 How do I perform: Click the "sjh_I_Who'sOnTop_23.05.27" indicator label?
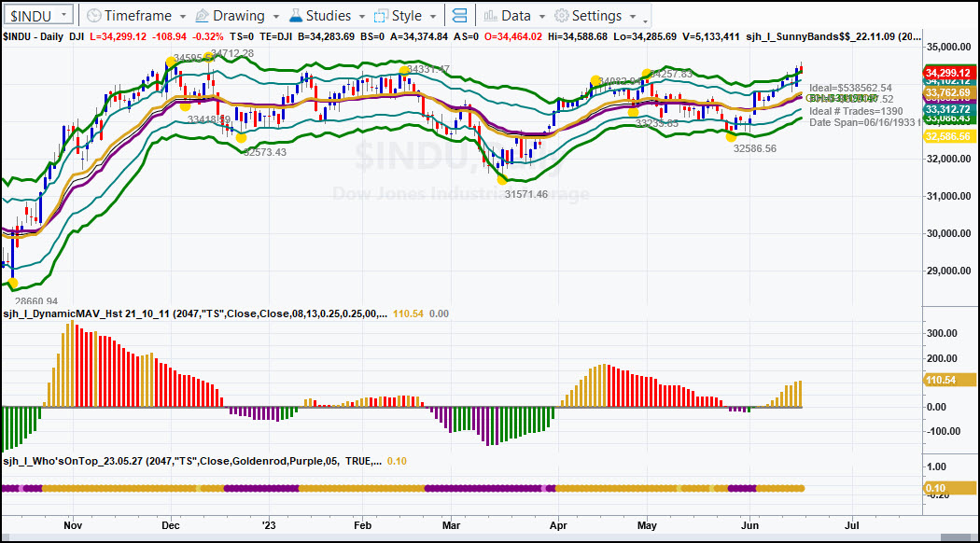(x=74, y=461)
